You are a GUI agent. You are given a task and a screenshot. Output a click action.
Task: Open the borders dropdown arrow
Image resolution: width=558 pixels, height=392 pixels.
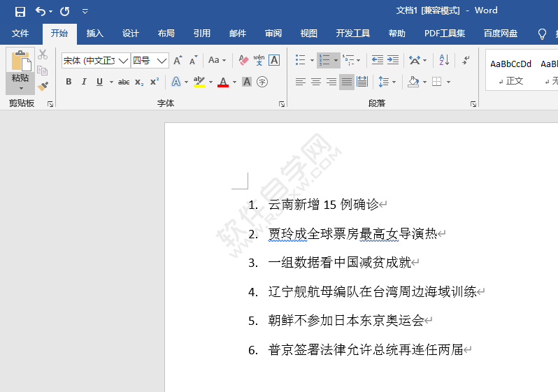[x=448, y=82]
